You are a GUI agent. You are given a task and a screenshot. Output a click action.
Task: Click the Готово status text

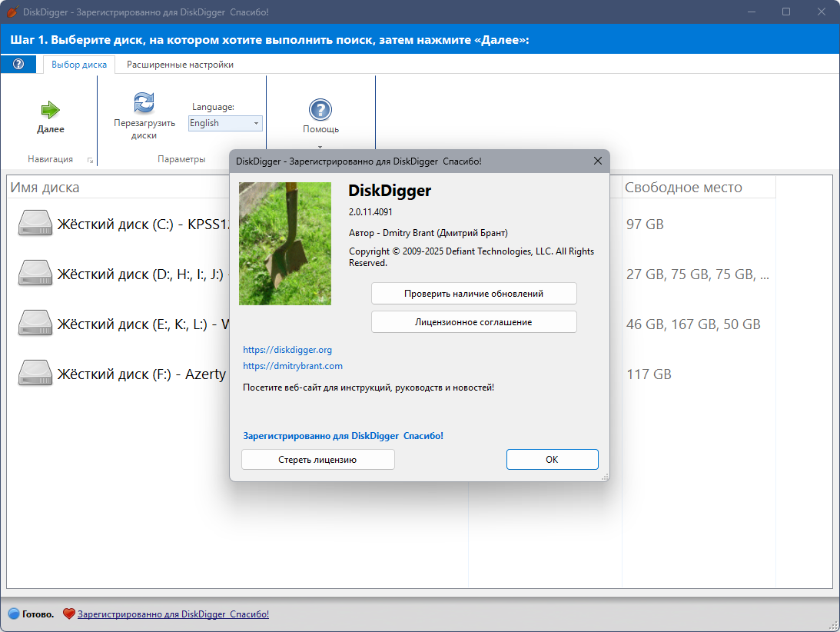pyautogui.click(x=38, y=614)
